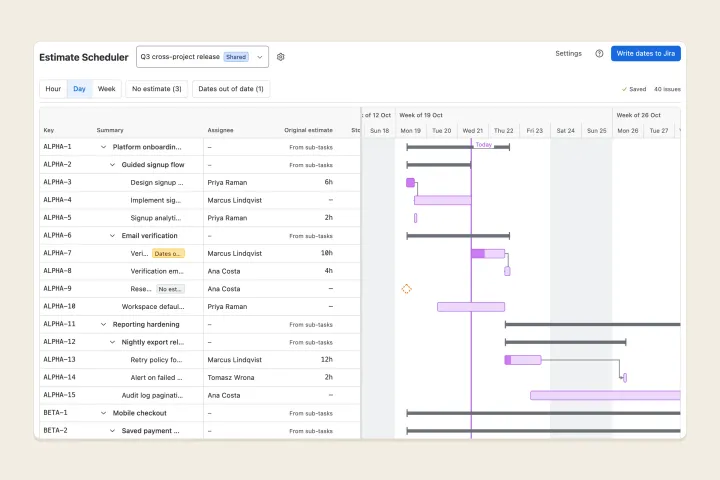Click the Today marker label
720x480 pixels.
click(484, 145)
